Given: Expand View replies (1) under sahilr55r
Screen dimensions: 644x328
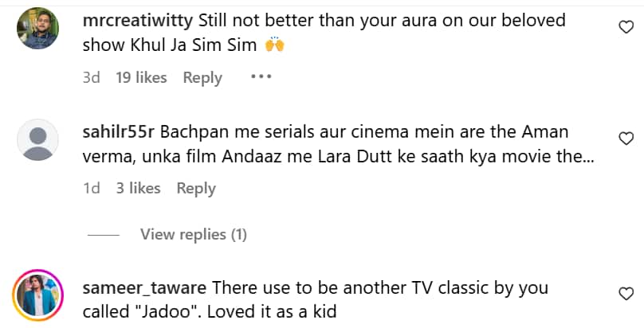Looking at the screenshot, I should 193,234.
